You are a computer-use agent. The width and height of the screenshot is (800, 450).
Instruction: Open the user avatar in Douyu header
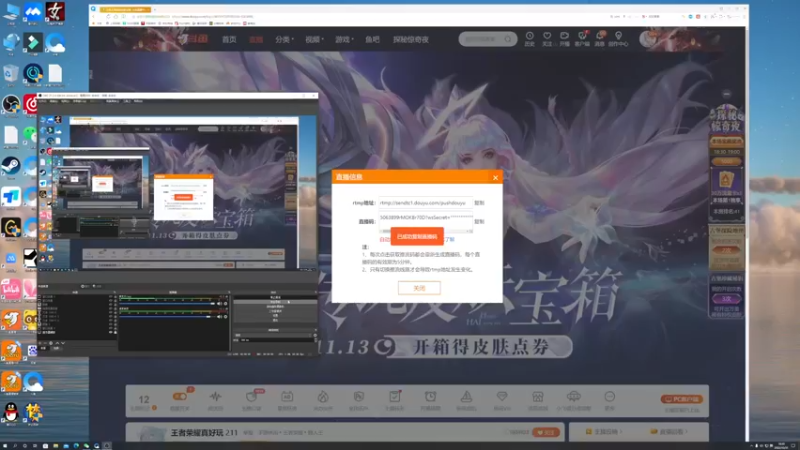click(x=649, y=39)
